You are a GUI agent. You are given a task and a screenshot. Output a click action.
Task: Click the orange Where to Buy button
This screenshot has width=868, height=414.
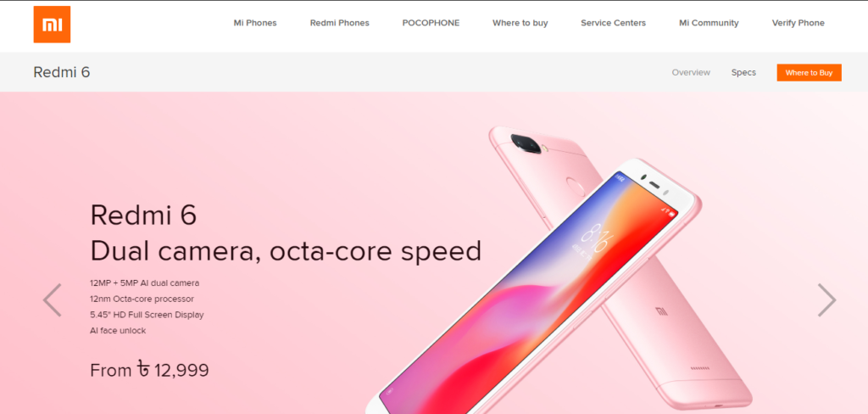810,73
